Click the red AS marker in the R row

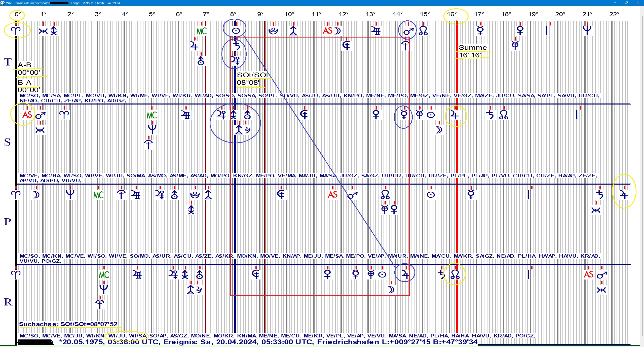tap(589, 274)
